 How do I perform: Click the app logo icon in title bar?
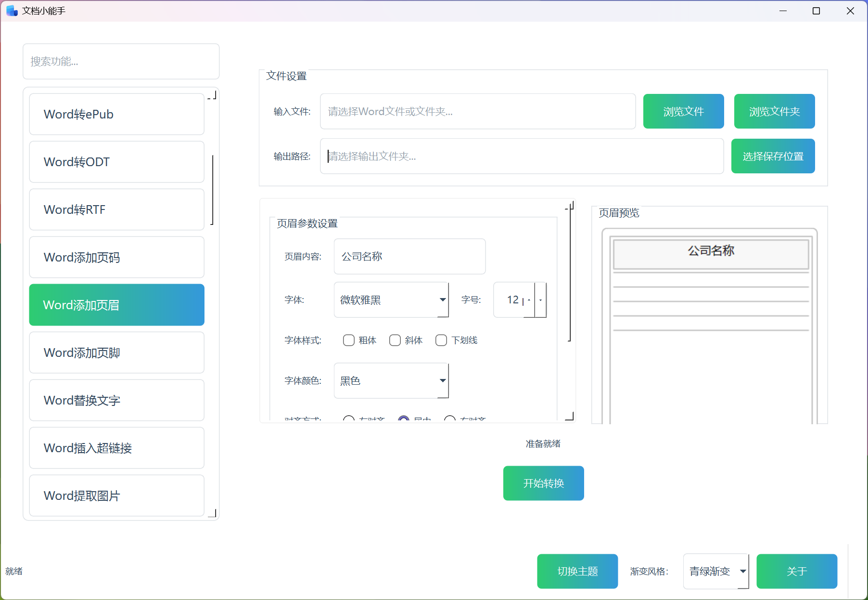[11, 10]
